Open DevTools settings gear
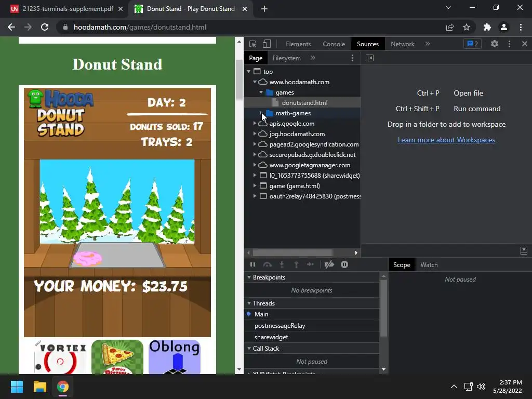The width and height of the screenshot is (532, 399). point(495,44)
